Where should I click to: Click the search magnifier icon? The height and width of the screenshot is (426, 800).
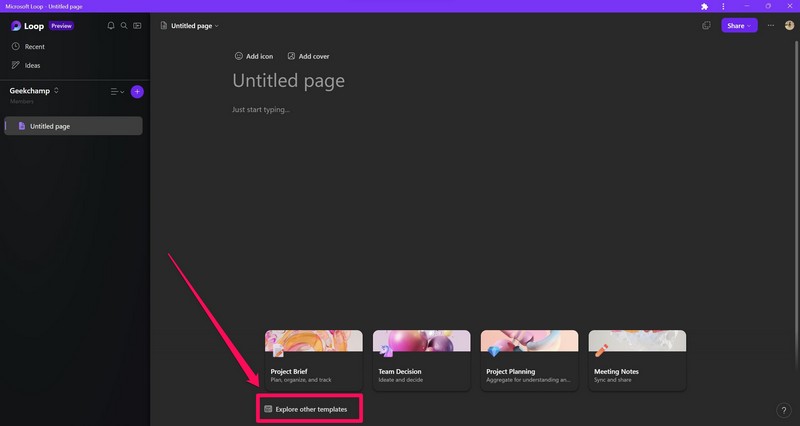point(124,26)
